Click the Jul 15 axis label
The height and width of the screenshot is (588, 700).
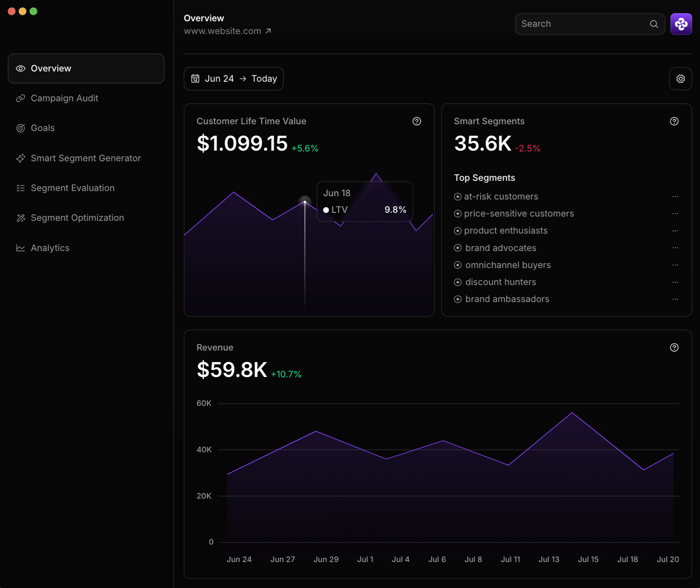point(588,559)
